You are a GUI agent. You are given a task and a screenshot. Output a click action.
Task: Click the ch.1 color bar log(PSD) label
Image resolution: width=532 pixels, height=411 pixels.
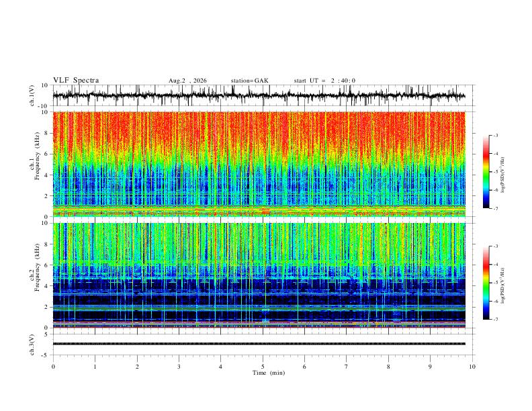502,175
